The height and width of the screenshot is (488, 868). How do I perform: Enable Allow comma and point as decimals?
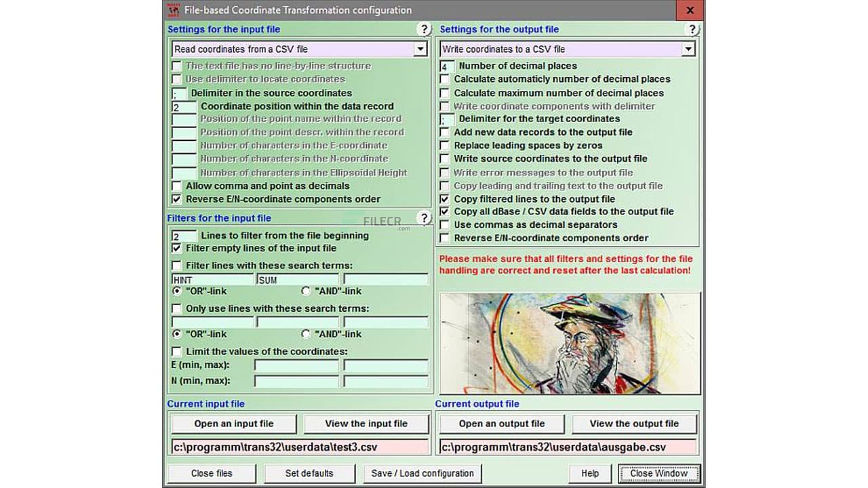pos(176,186)
